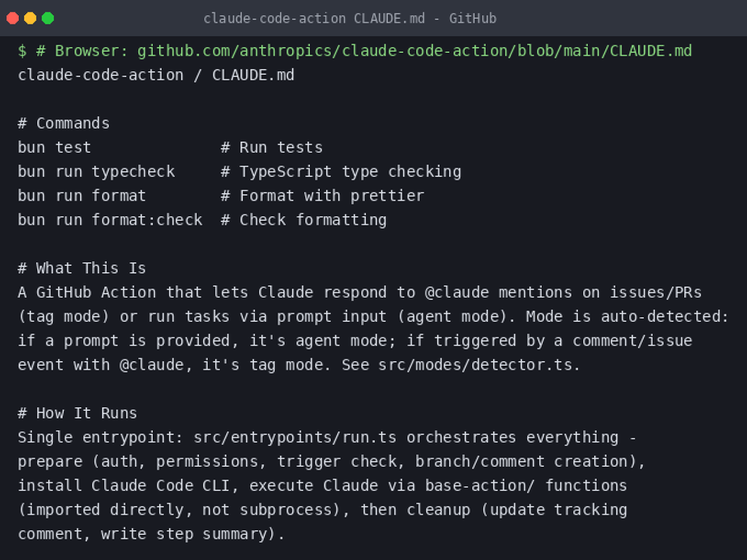
Task: Click the '$' prompt symbol on the first line
Action: coord(22,51)
